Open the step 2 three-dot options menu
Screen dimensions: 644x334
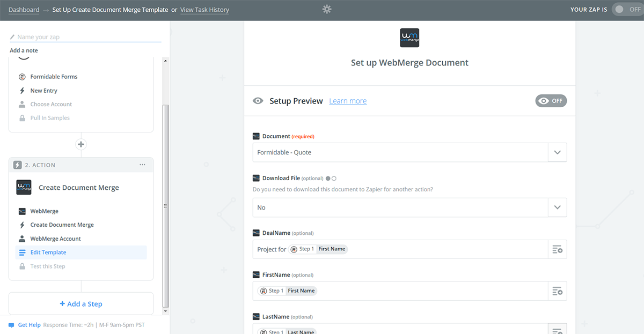click(142, 165)
